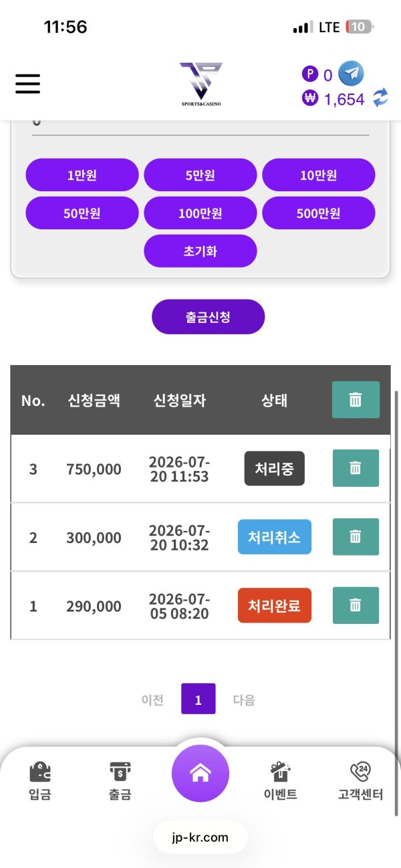Focus the withdrawal amount input field
Screen dimensions: 401x868
tap(200, 124)
